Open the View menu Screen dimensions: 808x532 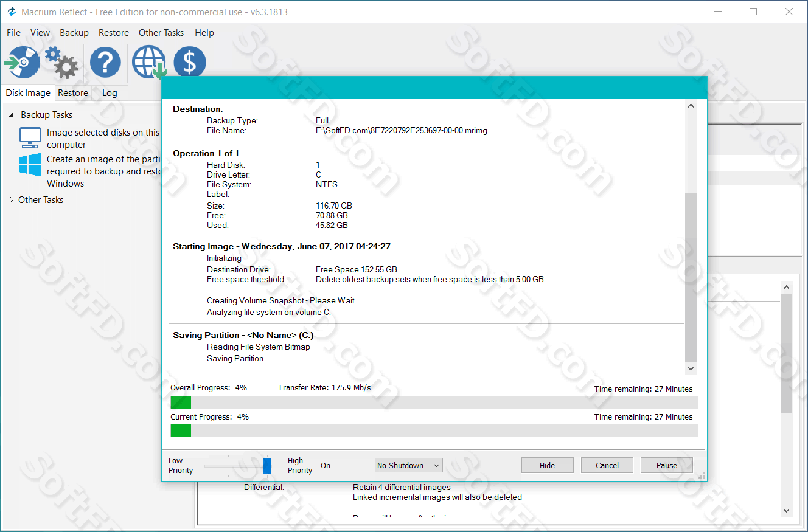(40, 33)
